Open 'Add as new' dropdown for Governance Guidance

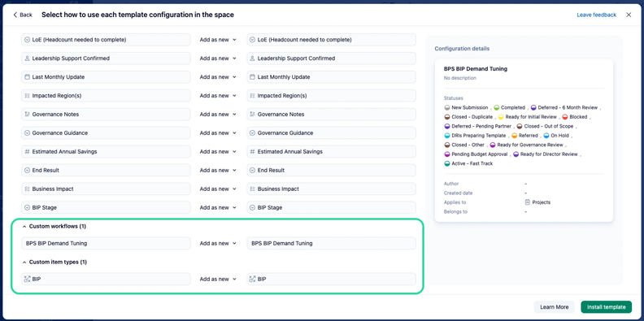click(218, 133)
